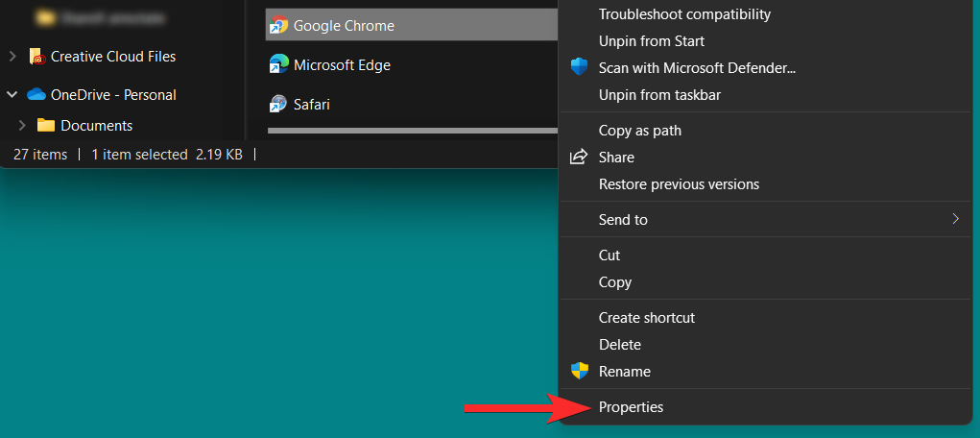The width and height of the screenshot is (980, 438).
Task: Click the Share icon in context menu
Action: (579, 158)
